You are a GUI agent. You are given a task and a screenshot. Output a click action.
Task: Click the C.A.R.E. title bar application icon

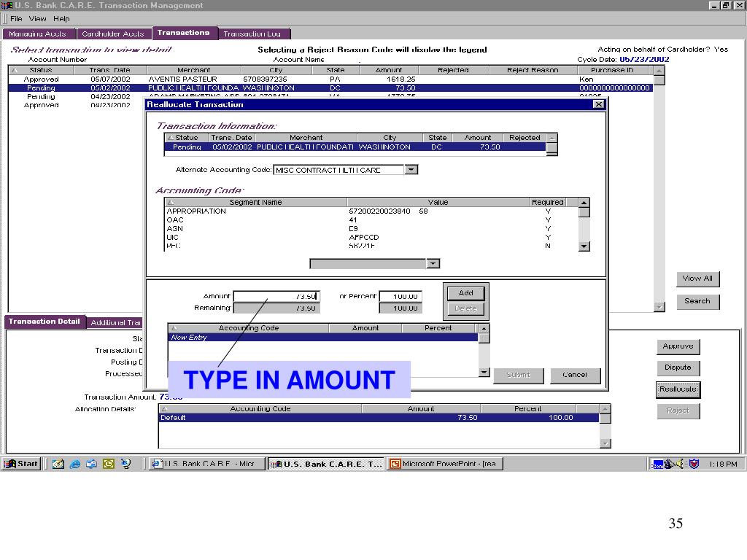coord(7,5)
